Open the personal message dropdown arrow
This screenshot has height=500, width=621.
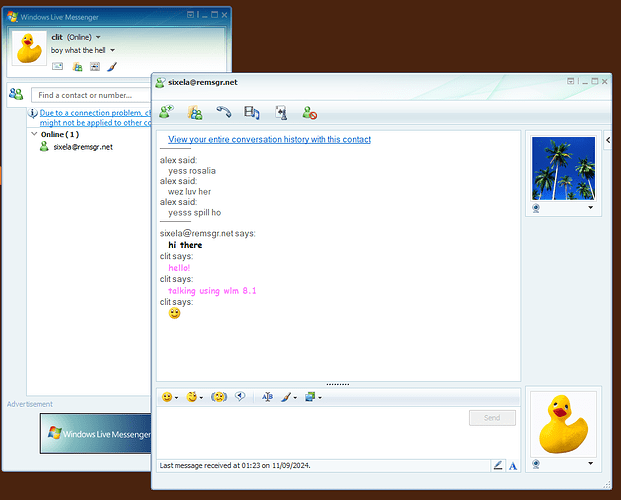click(113, 50)
